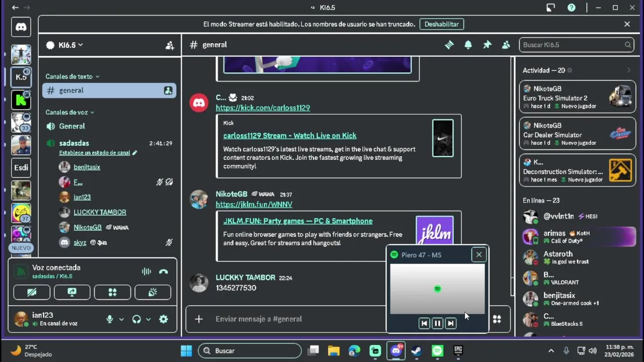Image resolution: width=644 pixels, height=362 pixels.
Task: Disconnect from voice with hang-up icon
Action: pos(164,271)
